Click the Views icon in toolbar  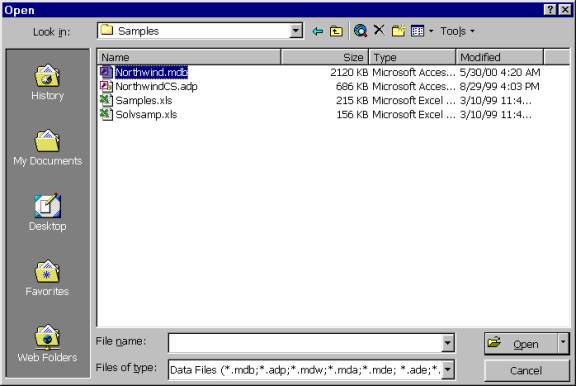(417, 31)
